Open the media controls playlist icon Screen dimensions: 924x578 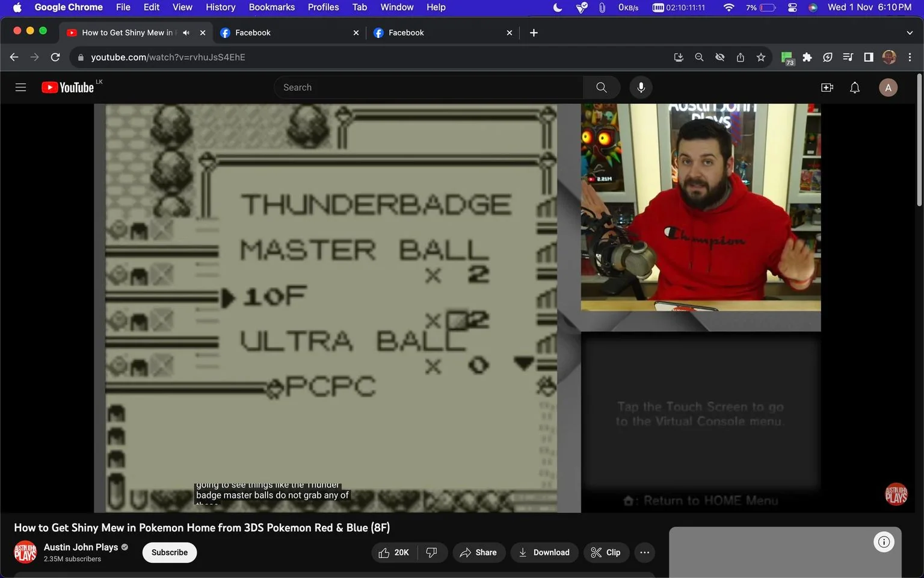click(x=848, y=57)
